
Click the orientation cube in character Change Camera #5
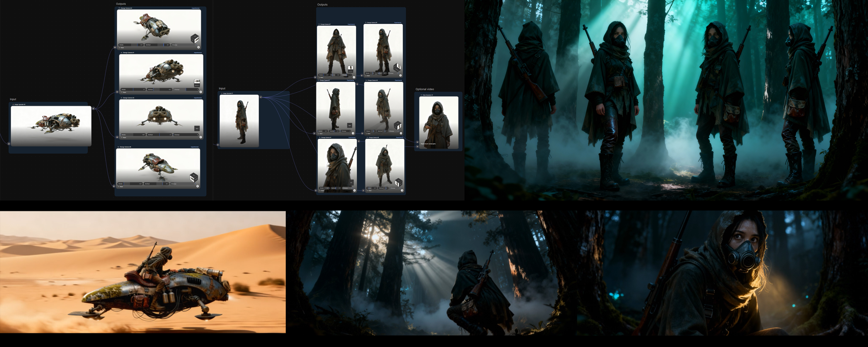click(x=397, y=67)
